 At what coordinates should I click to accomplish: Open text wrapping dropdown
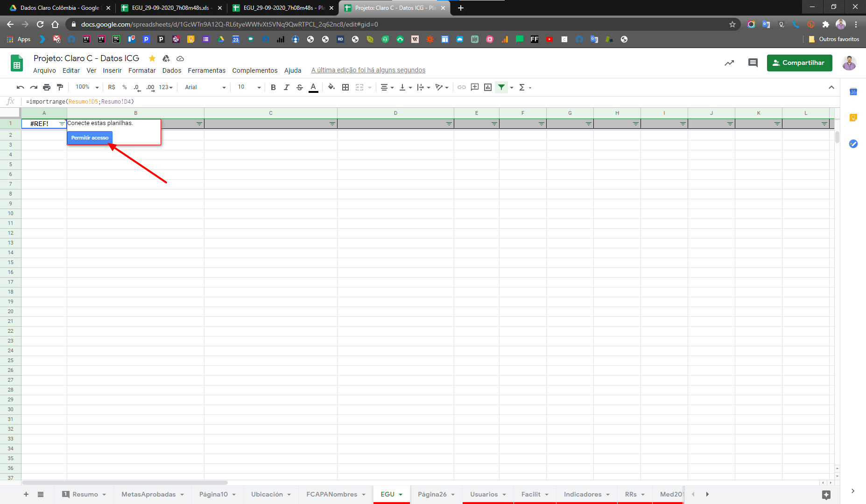point(423,87)
